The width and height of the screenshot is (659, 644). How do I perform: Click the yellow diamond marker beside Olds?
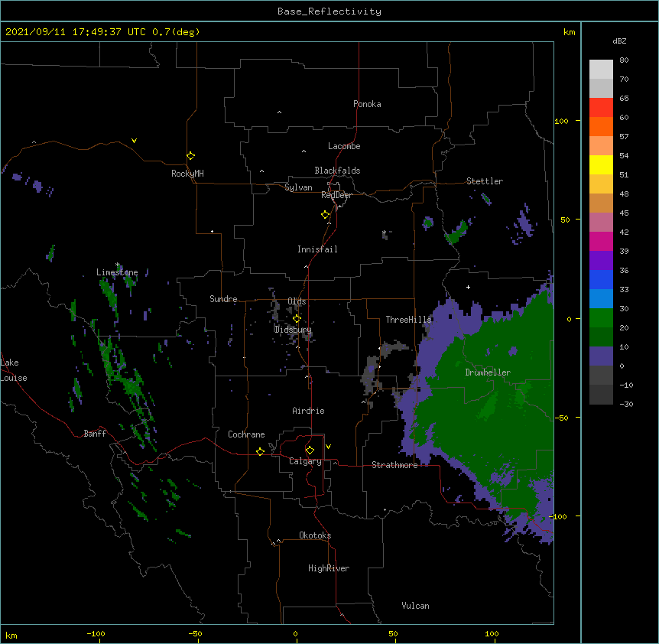tap(297, 319)
